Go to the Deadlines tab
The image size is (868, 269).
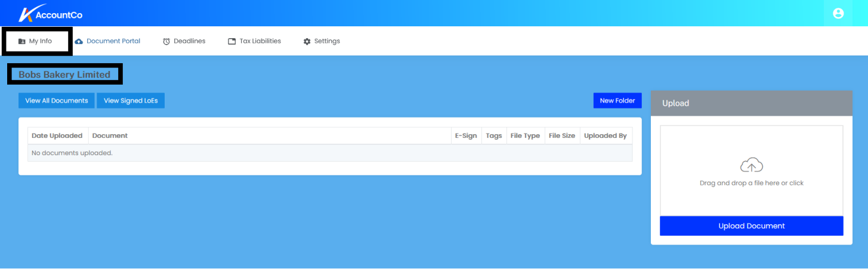[x=184, y=41]
